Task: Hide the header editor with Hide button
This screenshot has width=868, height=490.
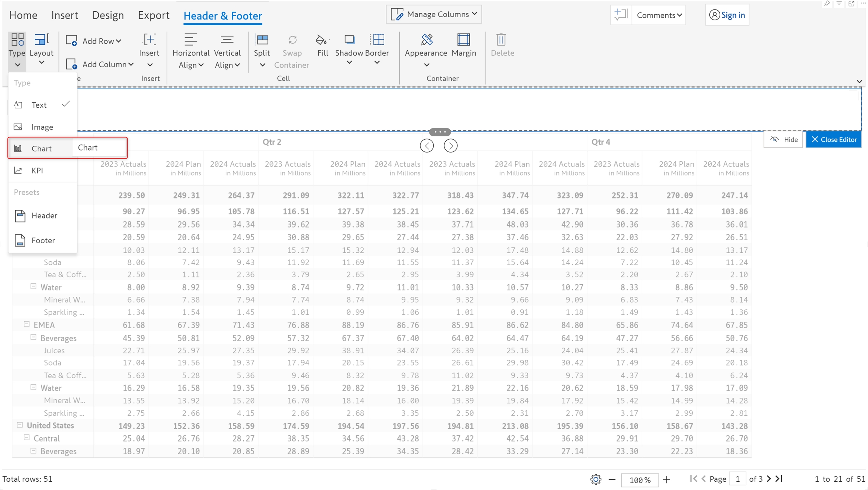Action: click(784, 140)
